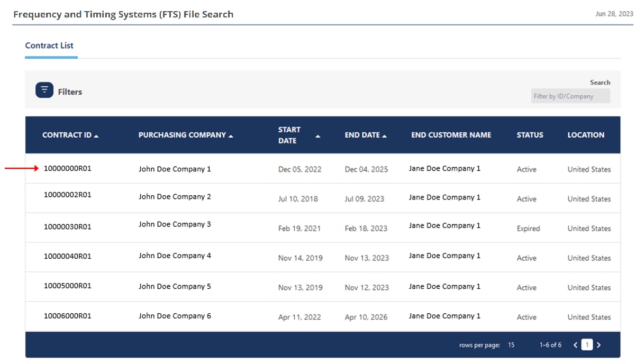Sort by Contract ID arrow
This screenshot has width=636, height=364.
tap(96, 136)
